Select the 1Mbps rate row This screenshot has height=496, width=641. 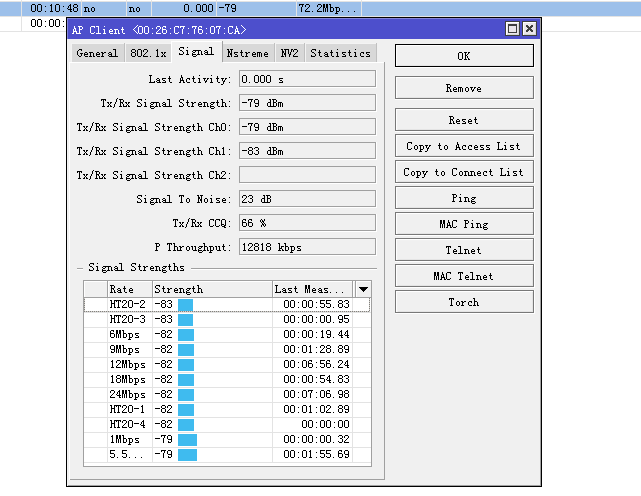coord(227,440)
